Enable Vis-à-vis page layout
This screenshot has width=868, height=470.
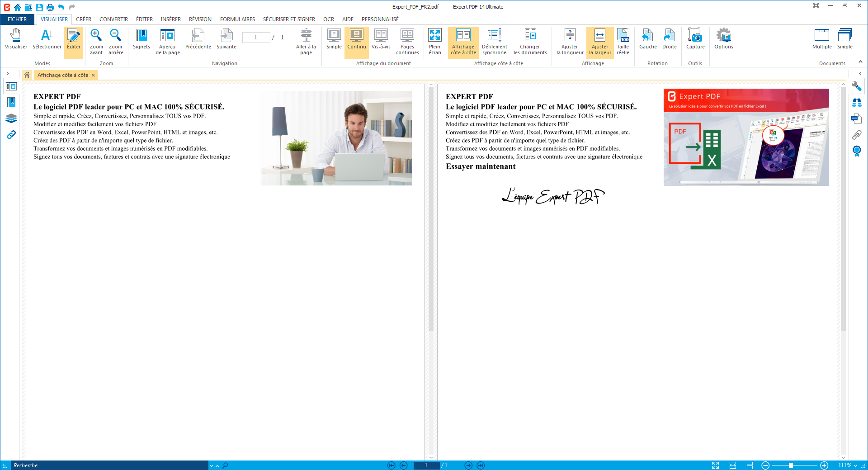click(381, 39)
